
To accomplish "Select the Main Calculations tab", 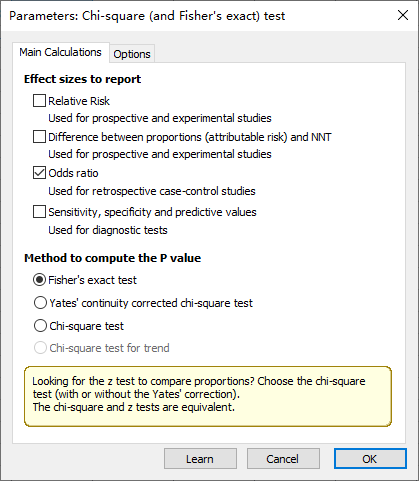I will point(61,52).
